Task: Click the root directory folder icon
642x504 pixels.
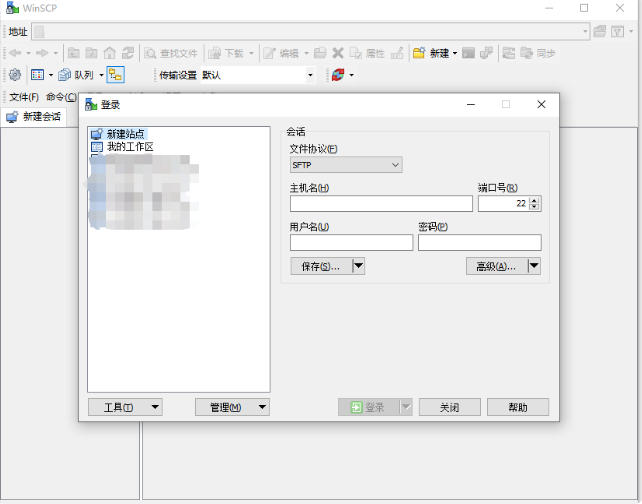Action: (91, 53)
